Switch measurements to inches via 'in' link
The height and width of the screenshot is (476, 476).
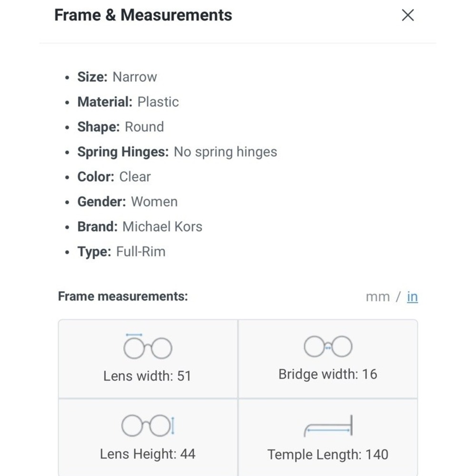(412, 297)
